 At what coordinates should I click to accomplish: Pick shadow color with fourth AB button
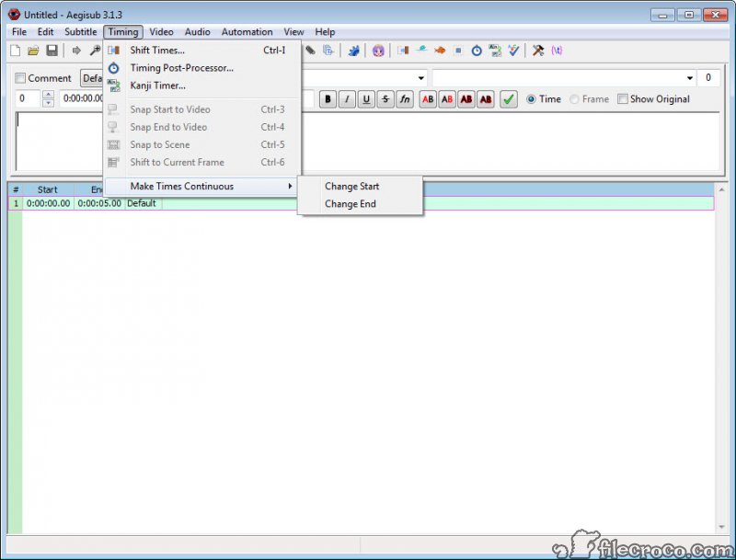(486, 99)
